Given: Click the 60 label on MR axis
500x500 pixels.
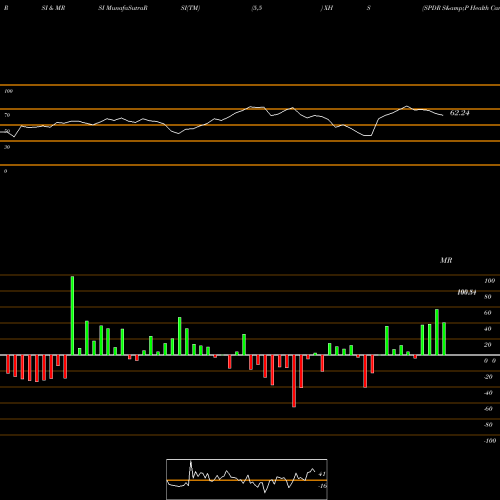Looking at the screenshot, I should click(x=488, y=313).
